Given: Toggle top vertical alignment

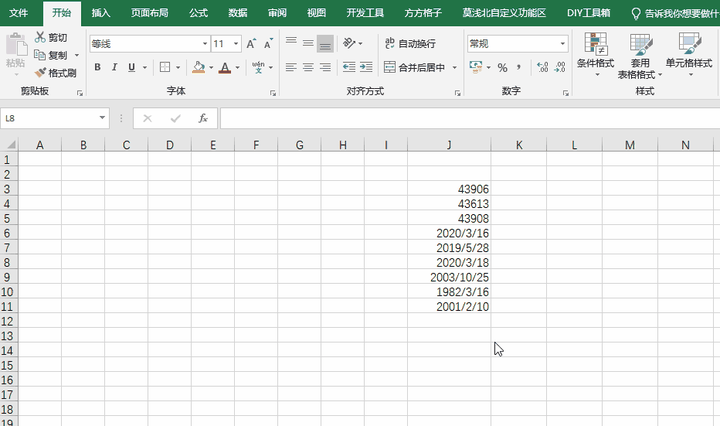Looking at the screenshot, I should (x=291, y=43).
